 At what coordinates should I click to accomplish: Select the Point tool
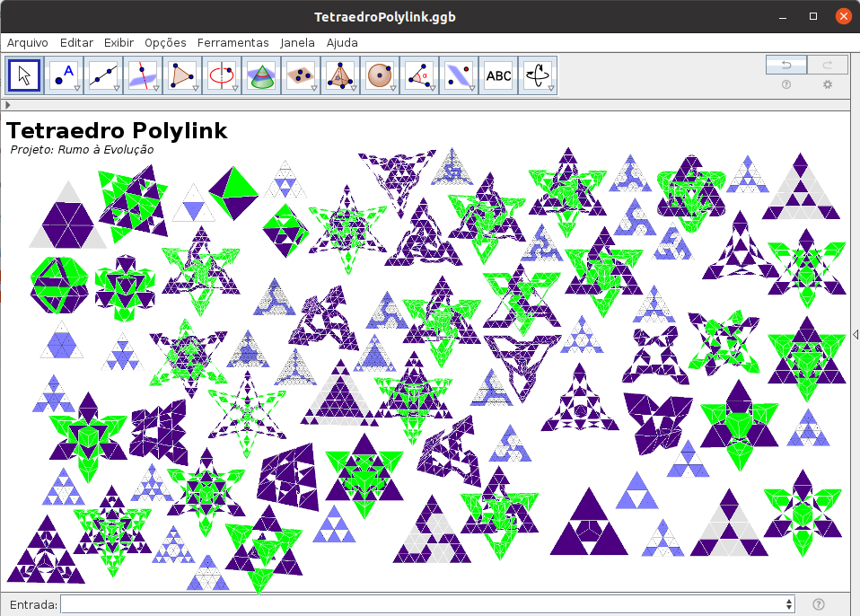pyautogui.click(x=64, y=75)
